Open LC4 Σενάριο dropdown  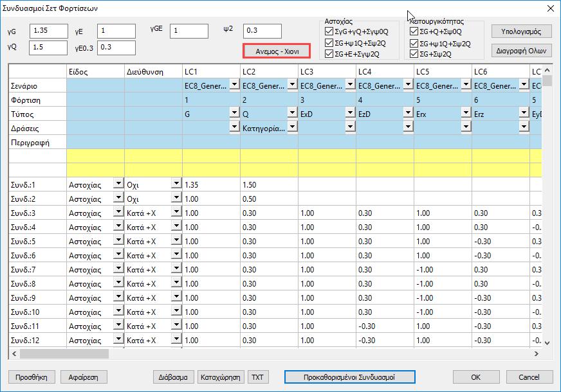coord(409,85)
